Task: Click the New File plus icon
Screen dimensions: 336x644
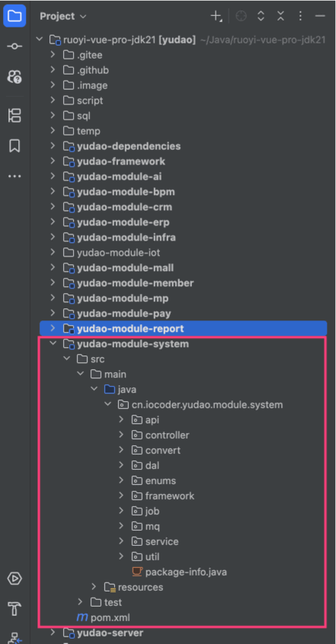Action: pos(216,16)
